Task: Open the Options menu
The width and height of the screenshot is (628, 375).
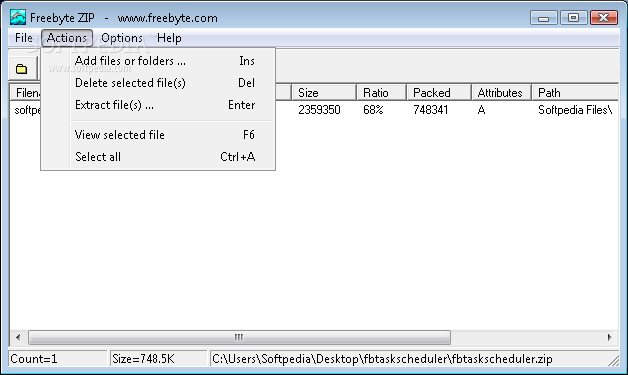Action: [122, 38]
